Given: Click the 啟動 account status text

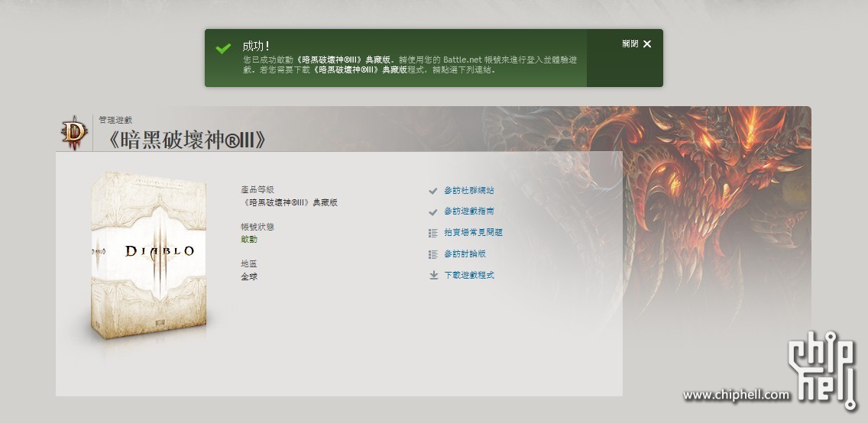Looking at the screenshot, I should click(x=249, y=239).
